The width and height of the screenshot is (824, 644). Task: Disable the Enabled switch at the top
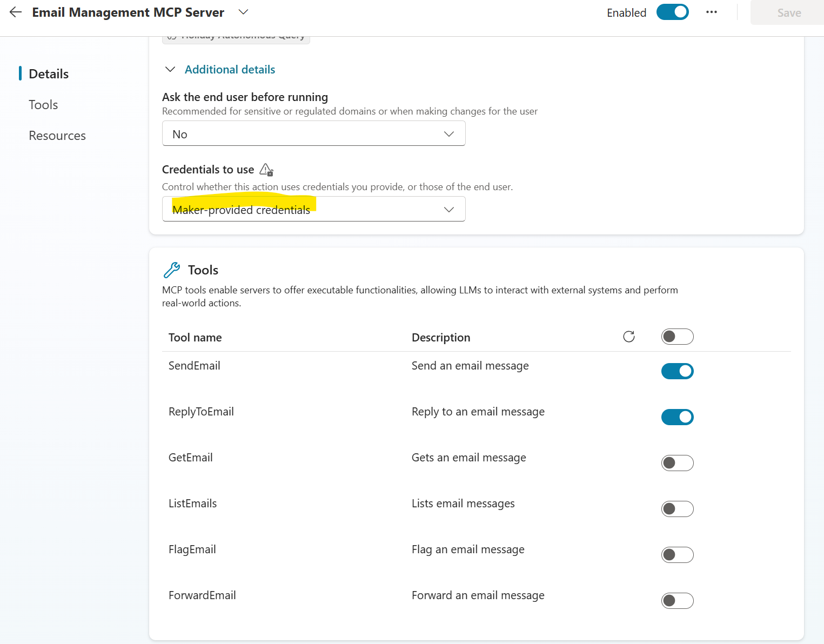pyautogui.click(x=672, y=11)
